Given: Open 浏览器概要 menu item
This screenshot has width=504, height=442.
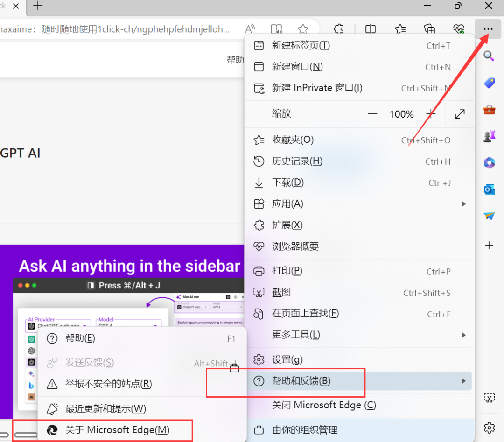Looking at the screenshot, I should pos(359,246).
